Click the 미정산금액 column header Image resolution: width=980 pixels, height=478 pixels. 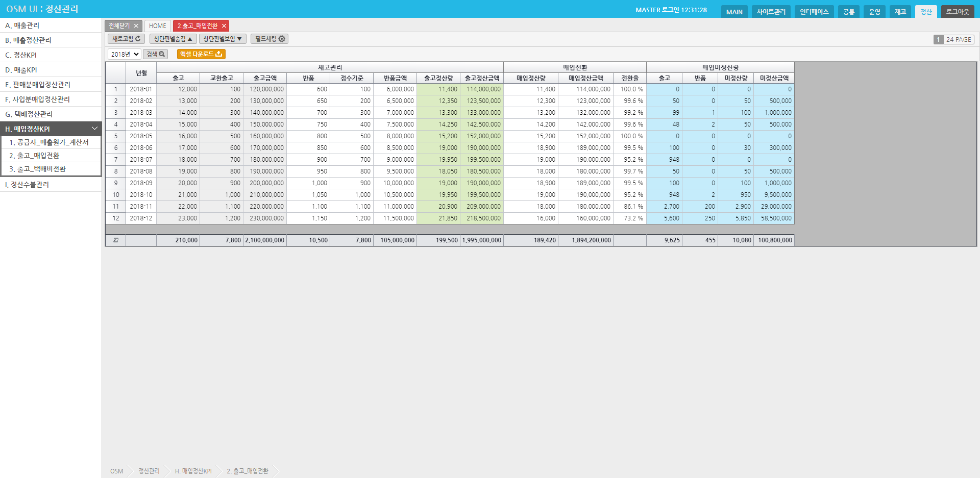pyautogui.click(x=774, y=78)
